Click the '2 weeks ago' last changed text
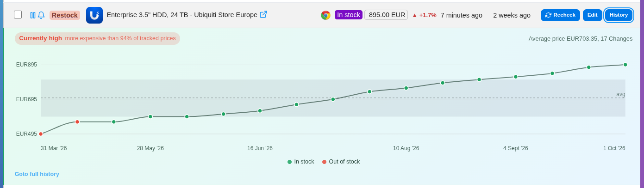The width and height of the screenshot is (644, 188). [x=512, y=15]
